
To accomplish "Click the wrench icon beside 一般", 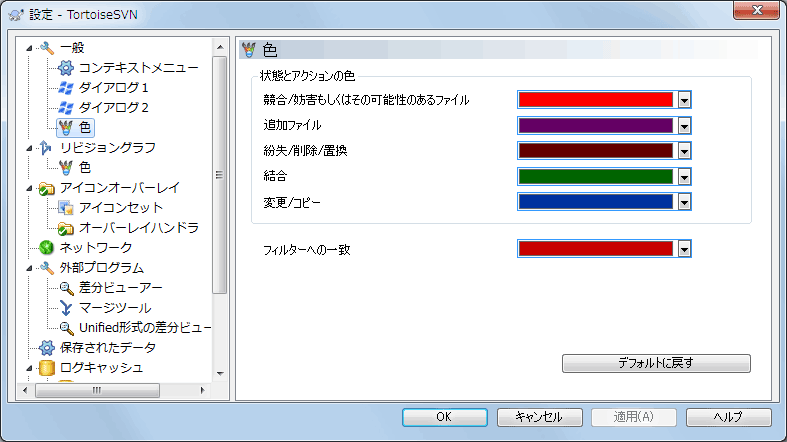I will point(47,48).
